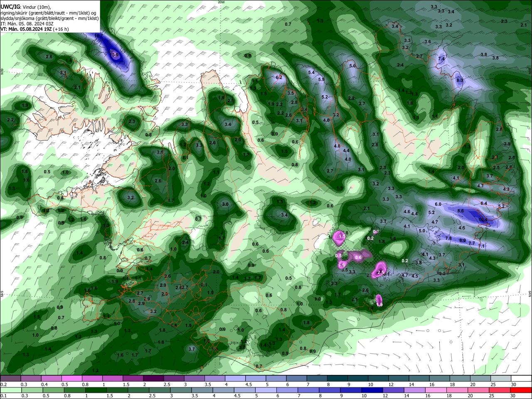
Task: Pick the 8 swatch in the lower rain legend
Action: pyautogui.click(x=330, y=390)
